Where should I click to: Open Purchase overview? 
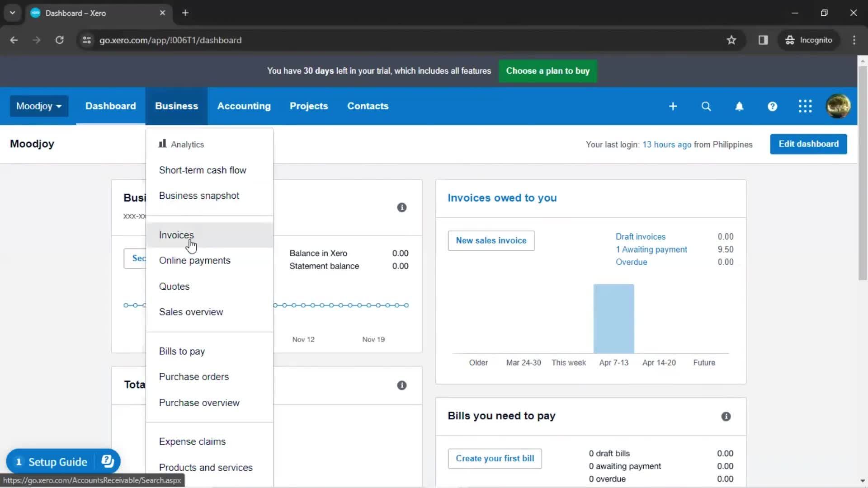point(209,403)
